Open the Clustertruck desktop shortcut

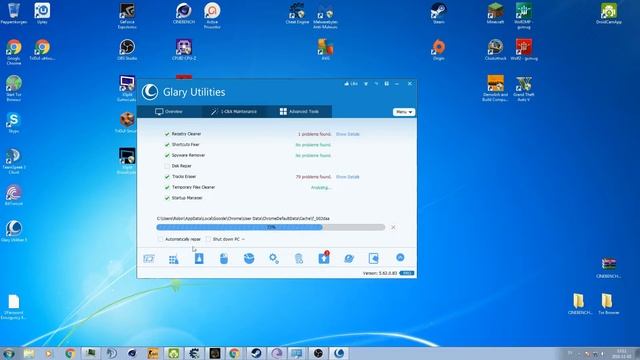coord(496,49)
